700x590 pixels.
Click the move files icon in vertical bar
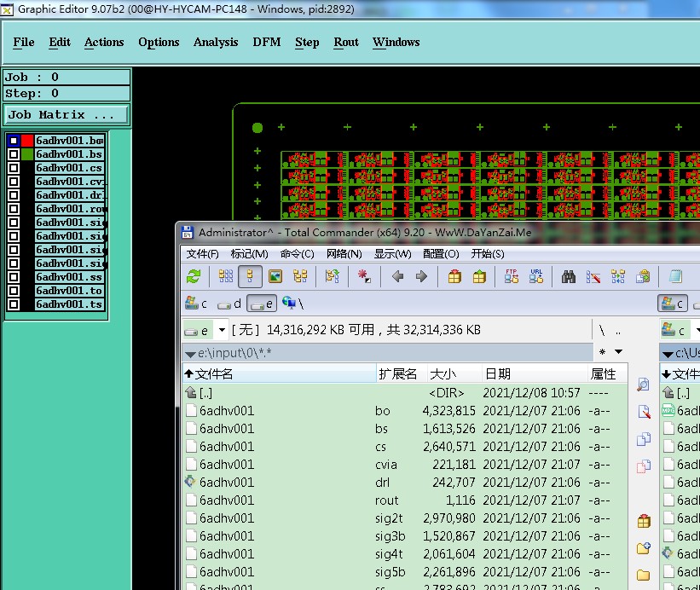[x=644, y=466]
